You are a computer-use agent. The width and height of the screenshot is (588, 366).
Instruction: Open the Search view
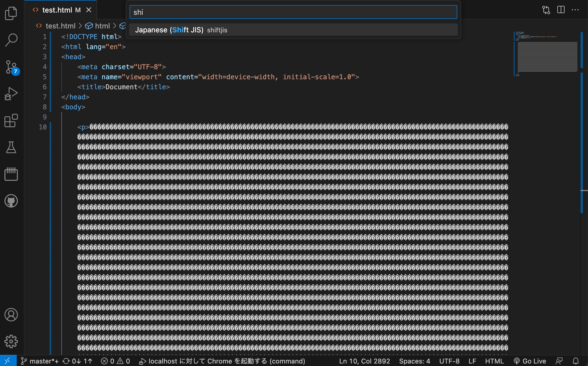click(11, 40)
